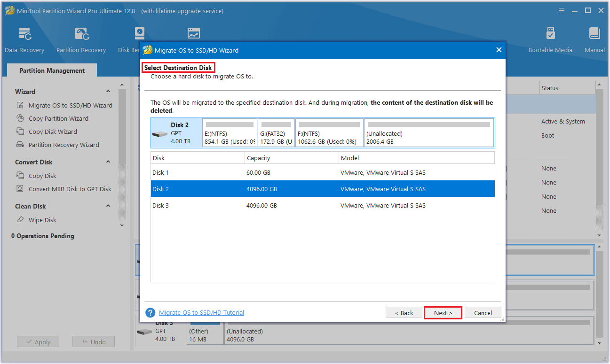Screen dimensions: 610x364
Task: Open the Manual book icon
Action: click(594, 34)
